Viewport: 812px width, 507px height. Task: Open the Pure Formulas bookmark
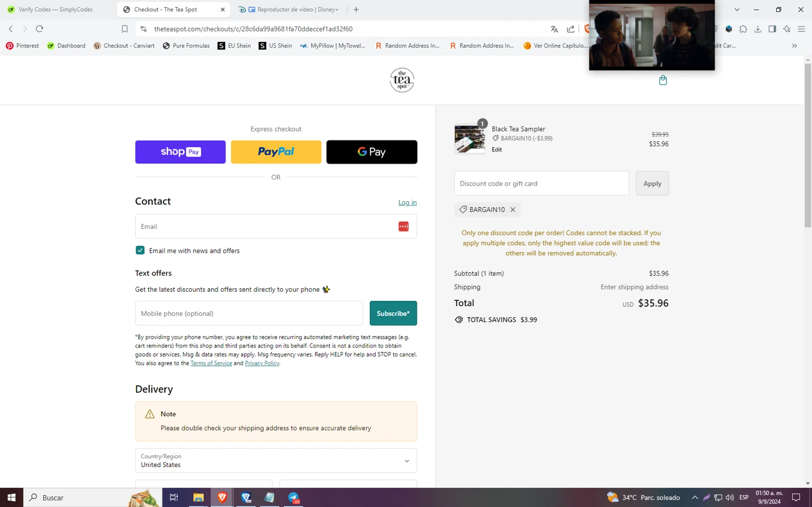click(x=186, y=46)
